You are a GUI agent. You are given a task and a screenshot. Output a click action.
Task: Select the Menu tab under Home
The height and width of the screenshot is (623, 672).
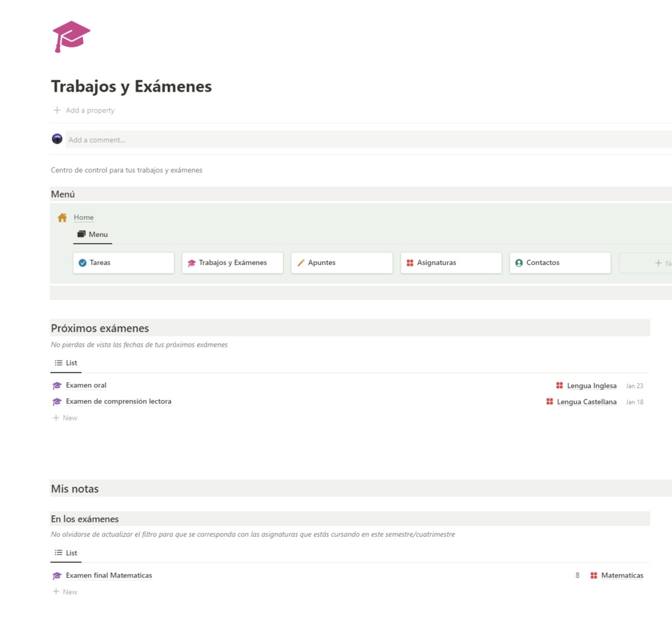click(x=92, y=235)
